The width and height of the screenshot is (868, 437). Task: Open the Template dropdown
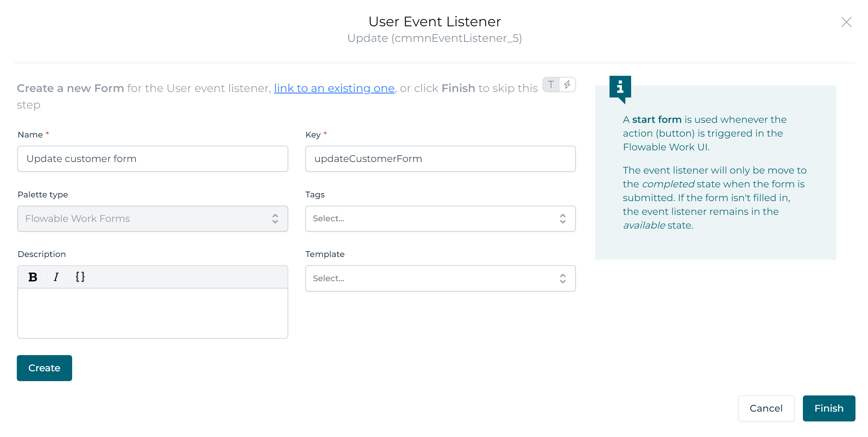point(440,278)
